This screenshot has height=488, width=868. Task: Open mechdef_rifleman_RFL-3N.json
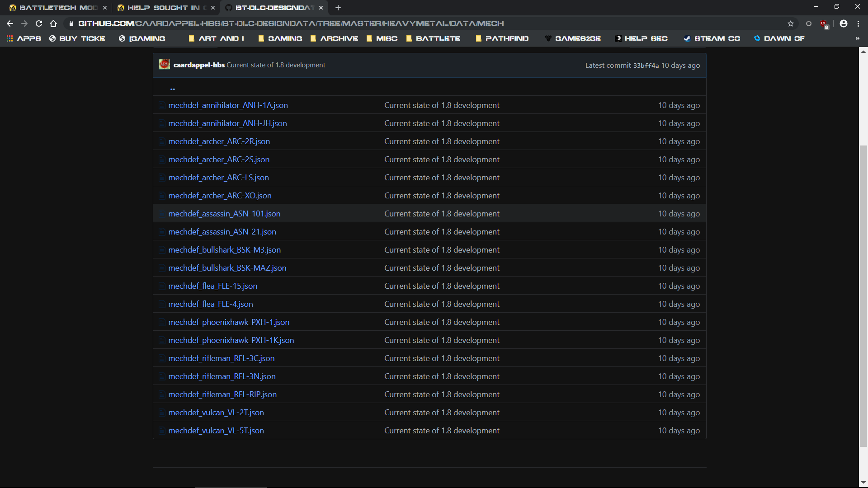(x=222, y=376)
